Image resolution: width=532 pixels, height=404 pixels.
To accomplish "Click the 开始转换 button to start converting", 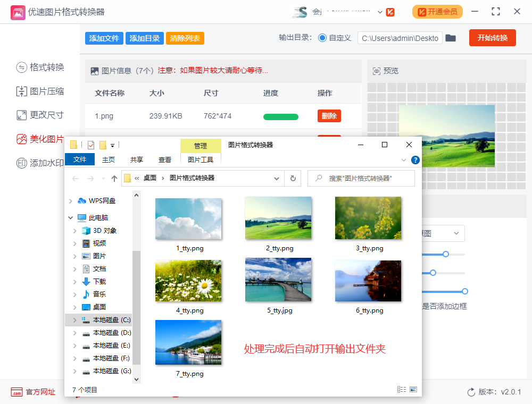I will [492, 38].
